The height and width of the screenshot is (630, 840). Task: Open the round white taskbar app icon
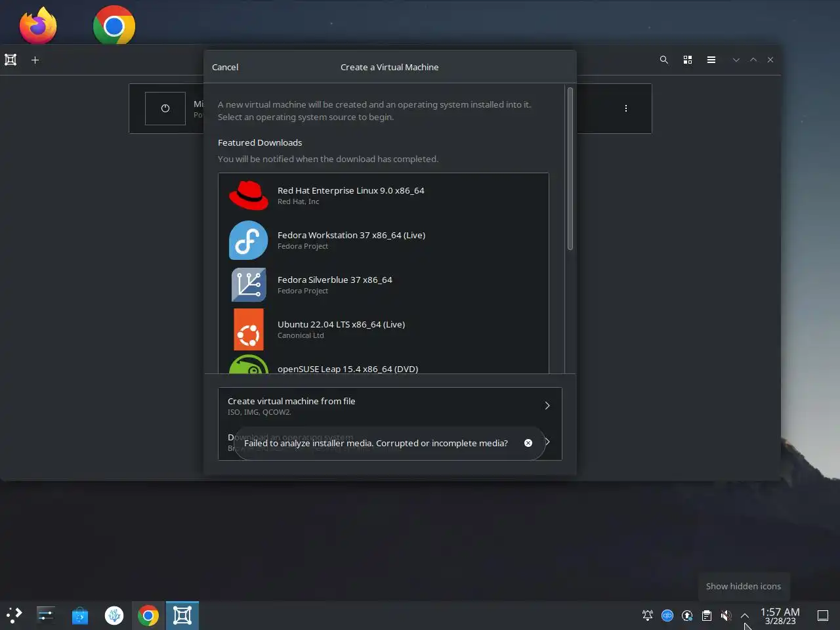(114, 615)
